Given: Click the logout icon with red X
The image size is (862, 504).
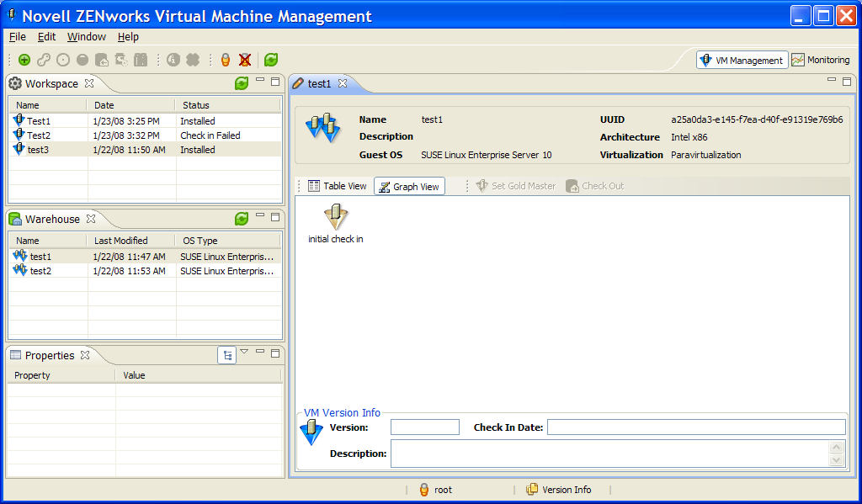Looking at the screenshot, I should (x=244, y=60).
